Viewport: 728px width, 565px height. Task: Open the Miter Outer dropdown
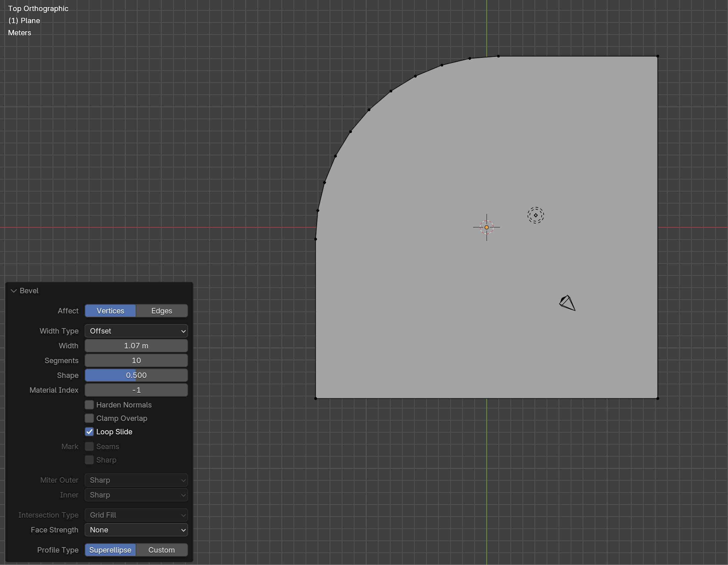136,480
